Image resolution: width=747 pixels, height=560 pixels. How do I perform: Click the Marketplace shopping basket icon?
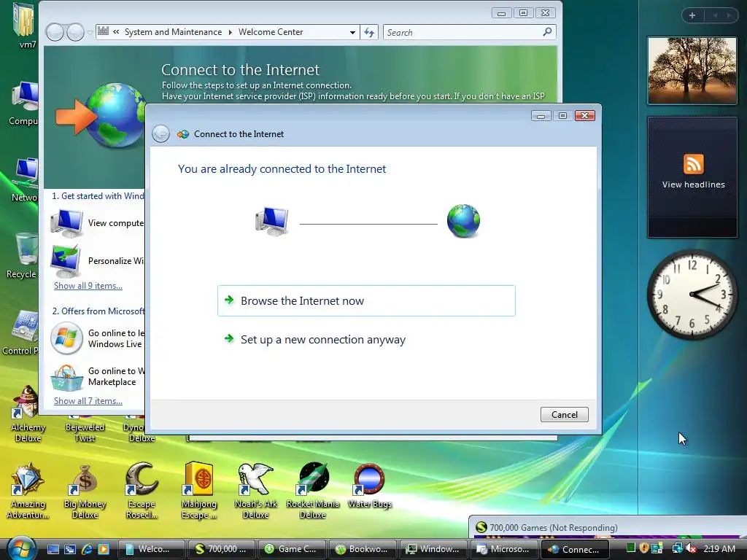point(66,377)
